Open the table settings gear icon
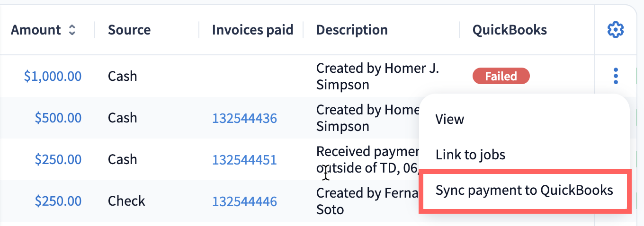644x226 pixels. click(616, 30)
